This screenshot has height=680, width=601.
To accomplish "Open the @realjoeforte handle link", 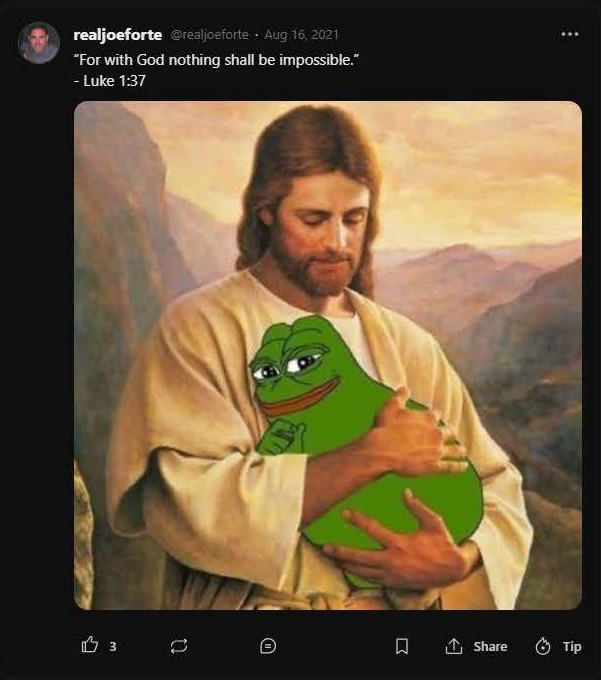I will tap(209, 34).
